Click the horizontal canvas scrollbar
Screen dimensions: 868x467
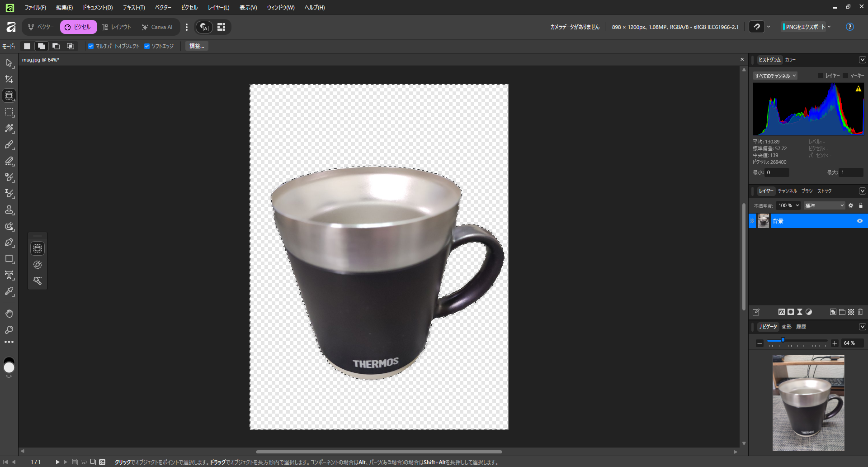[379, 452]
